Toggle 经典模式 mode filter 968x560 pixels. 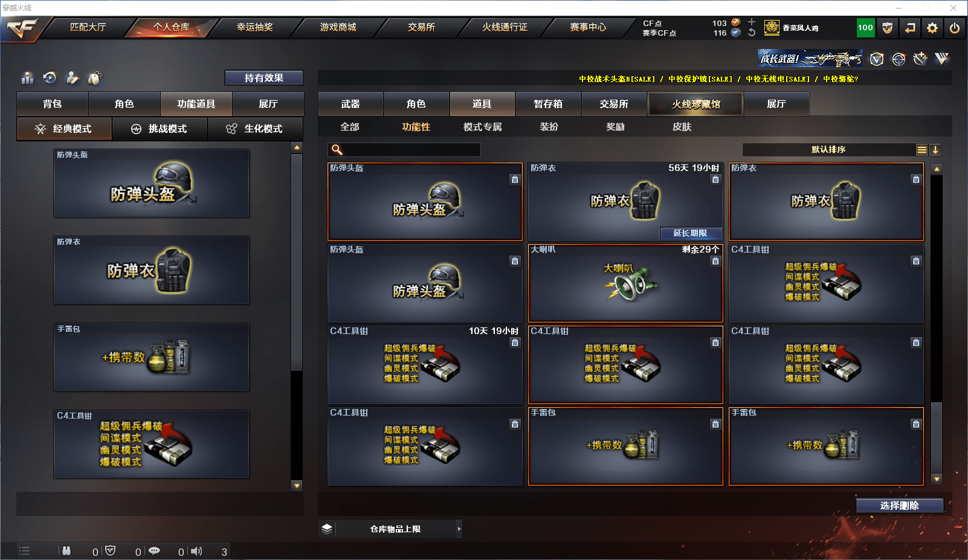tap(64, 129)
